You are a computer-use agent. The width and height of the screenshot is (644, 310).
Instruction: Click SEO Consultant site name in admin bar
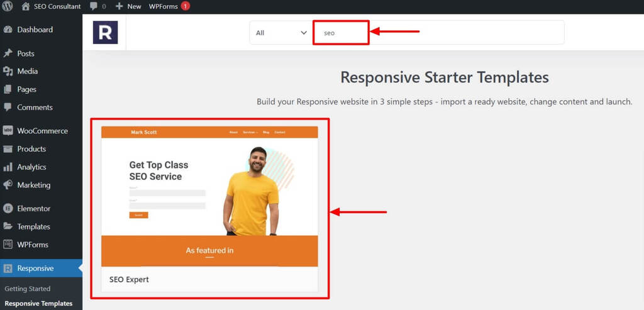point(57,6)
